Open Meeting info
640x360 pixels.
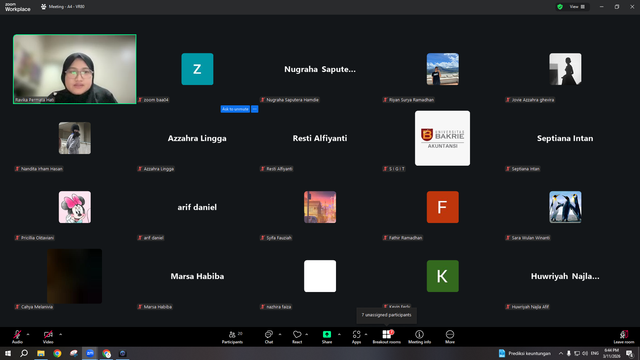click(x=419, y=337)
